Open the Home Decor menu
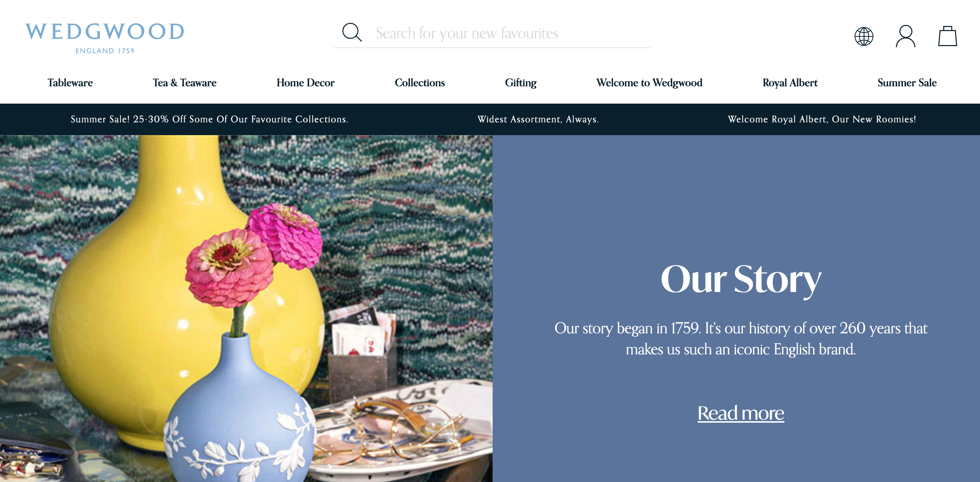The height and width of the screenshot is (482, 980). click(306, 83)
